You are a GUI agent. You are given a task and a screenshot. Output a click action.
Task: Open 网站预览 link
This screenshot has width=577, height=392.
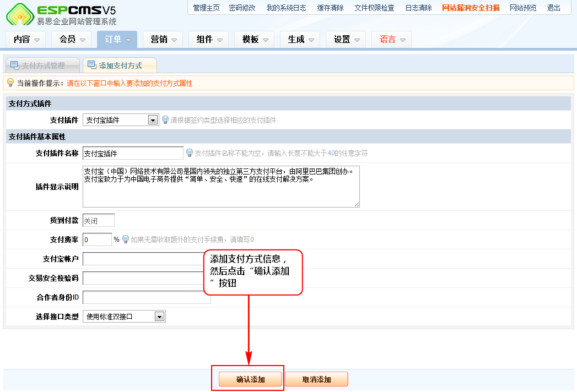pyautogui.click(x=523, y=8)
